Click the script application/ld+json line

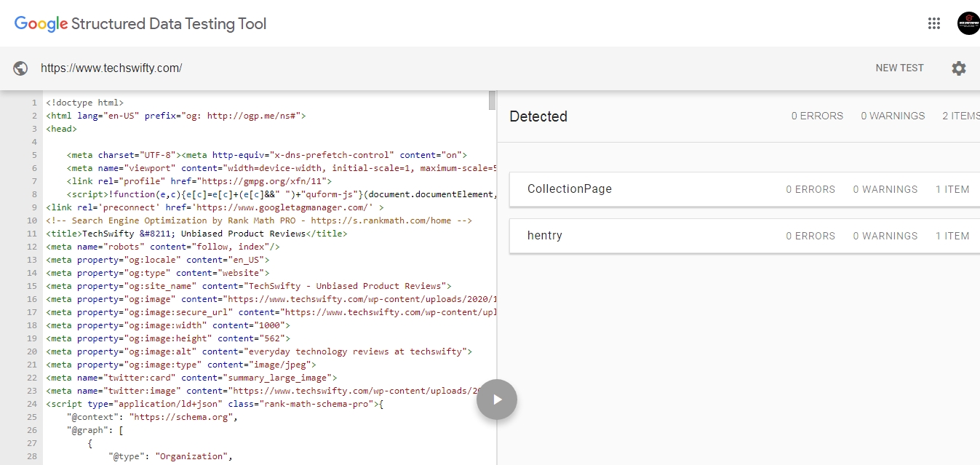coord(215,404)
